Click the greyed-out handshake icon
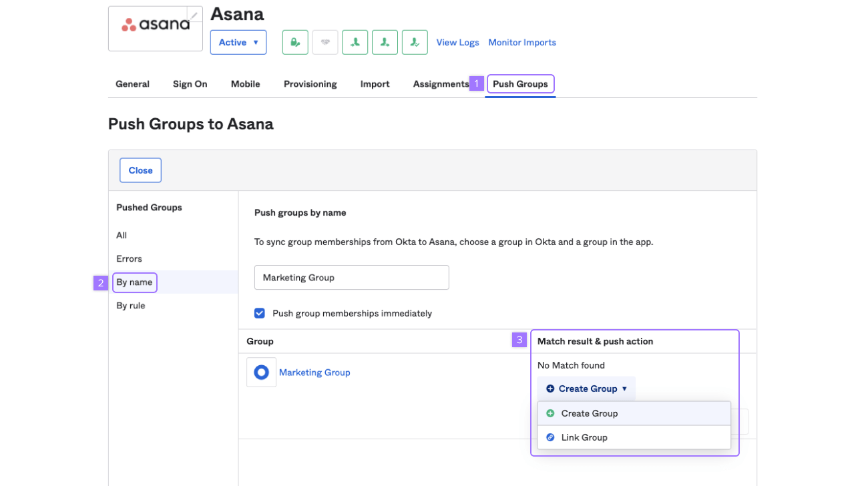 point(325,42)
